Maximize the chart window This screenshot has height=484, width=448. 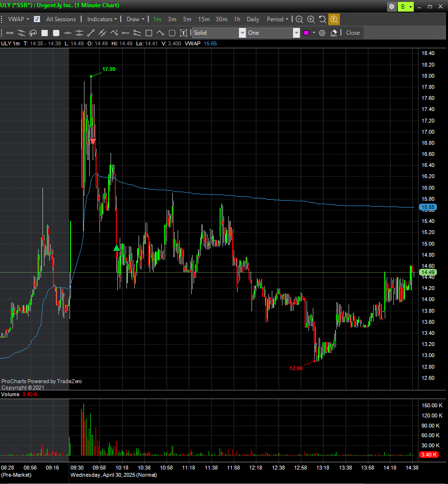(430, 6)
